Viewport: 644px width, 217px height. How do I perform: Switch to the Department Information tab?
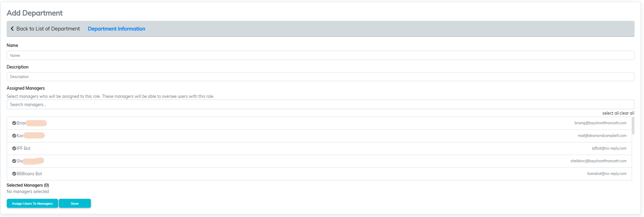[x=116, y=29]
